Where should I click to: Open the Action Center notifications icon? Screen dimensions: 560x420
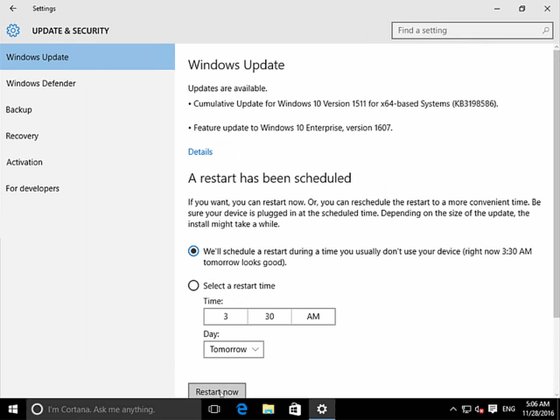pos(493,409)
